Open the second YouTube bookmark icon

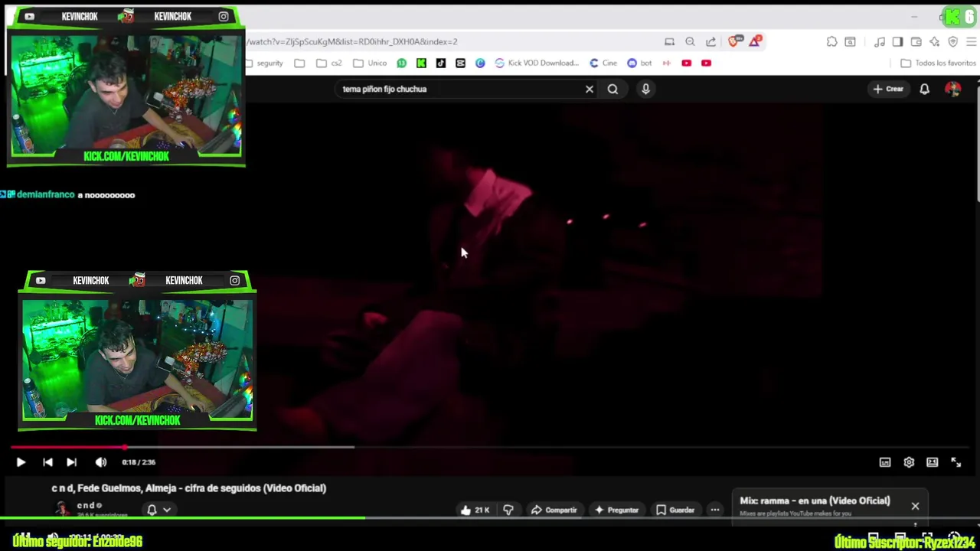coord(706,64)
